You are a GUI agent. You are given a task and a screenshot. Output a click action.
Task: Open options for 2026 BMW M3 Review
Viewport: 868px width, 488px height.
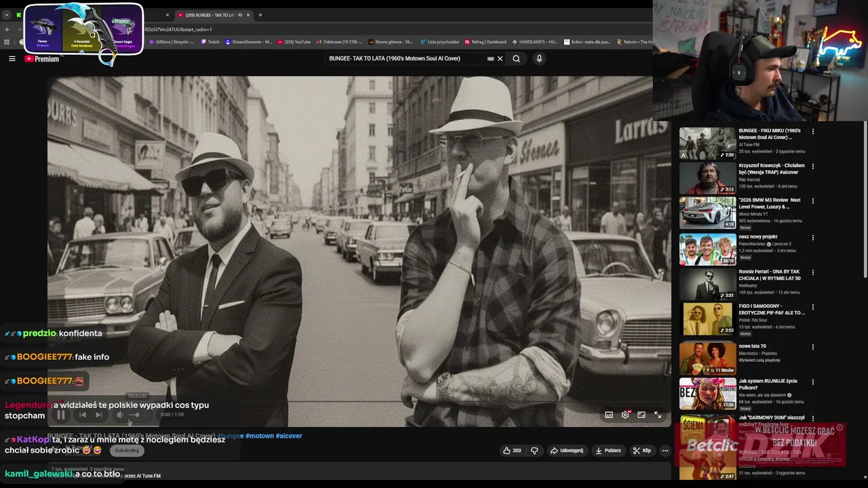click(x=813, y=201)
